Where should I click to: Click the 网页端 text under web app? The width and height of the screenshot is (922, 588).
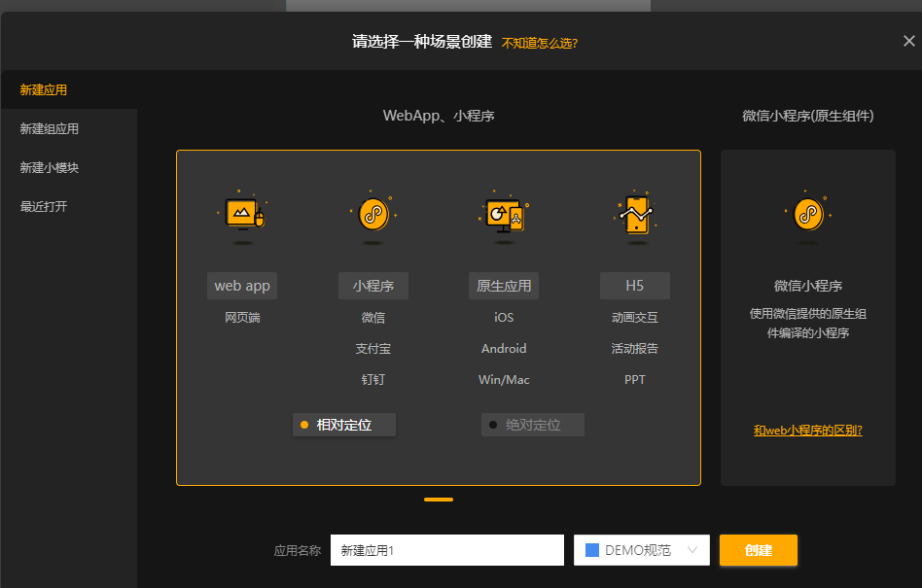[242, 318]
